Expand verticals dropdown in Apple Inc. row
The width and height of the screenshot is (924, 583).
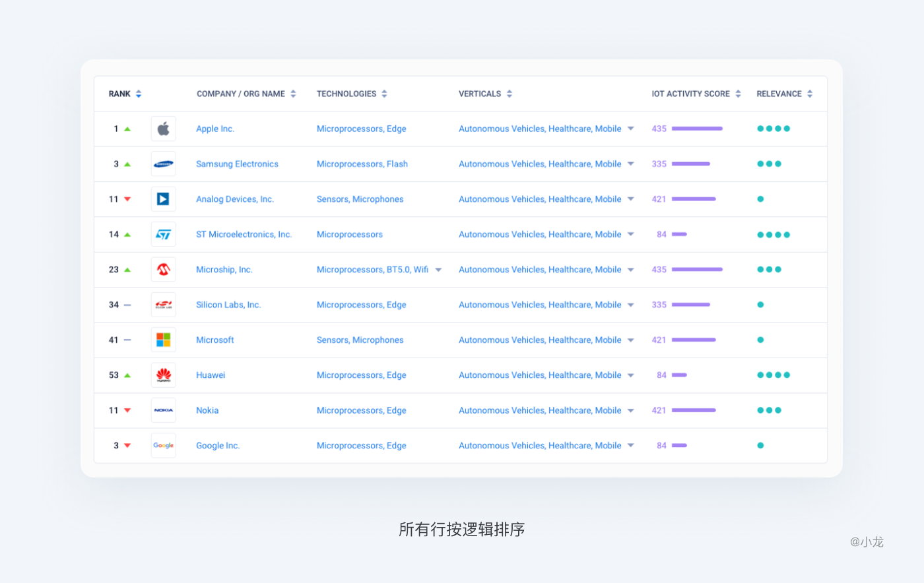pos(630,129)
